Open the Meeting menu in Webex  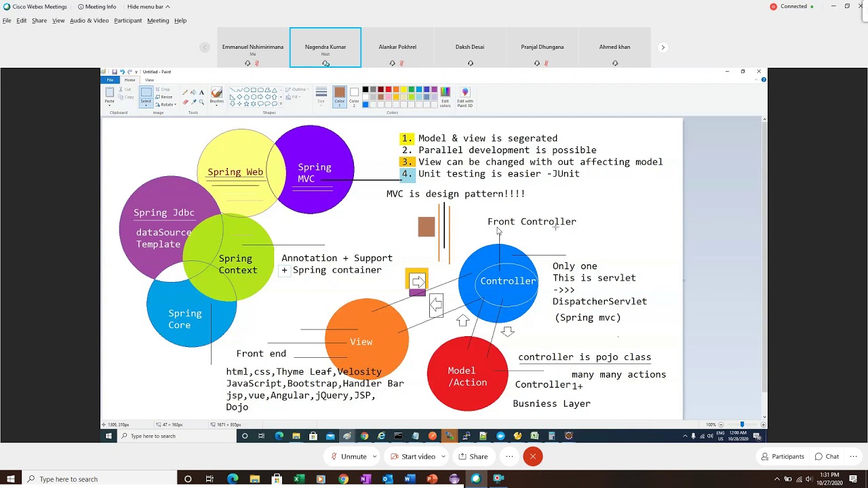[158, 21]
